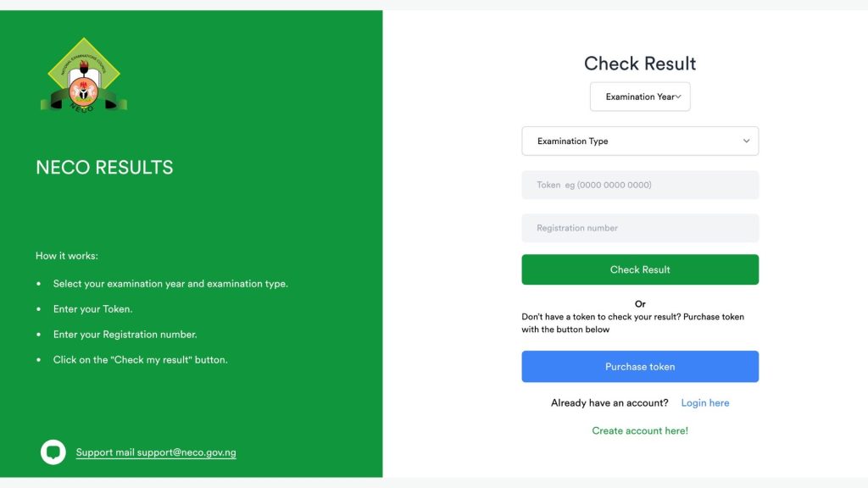Screen dimensions: 868x488
Task: Select the speech bubble next to support mail
Action: [53, 452]
